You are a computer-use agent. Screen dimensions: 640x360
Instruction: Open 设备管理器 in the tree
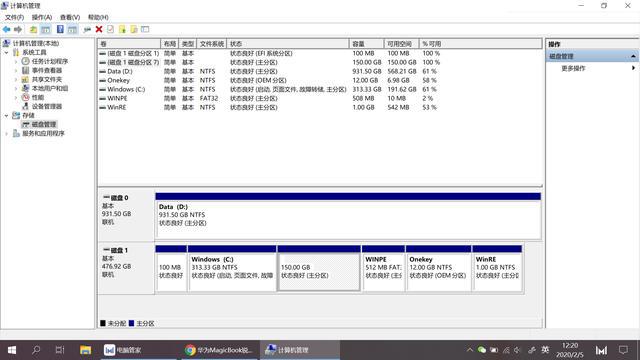(47, 106)
